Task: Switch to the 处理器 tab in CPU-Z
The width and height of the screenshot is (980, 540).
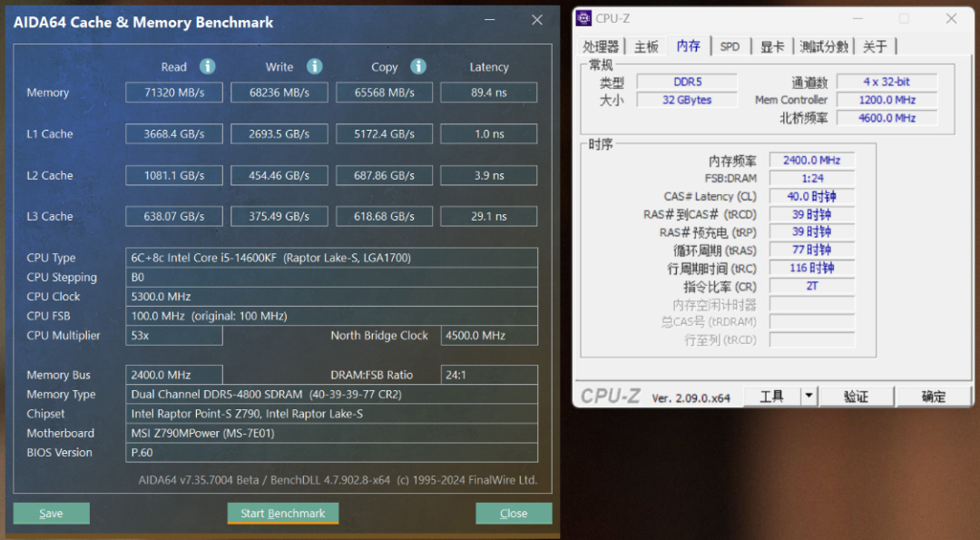Action: [x=601, y=46]
